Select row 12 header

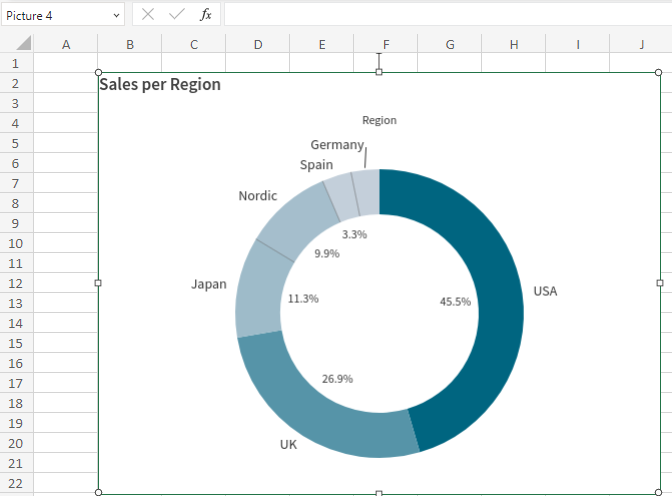16,283
